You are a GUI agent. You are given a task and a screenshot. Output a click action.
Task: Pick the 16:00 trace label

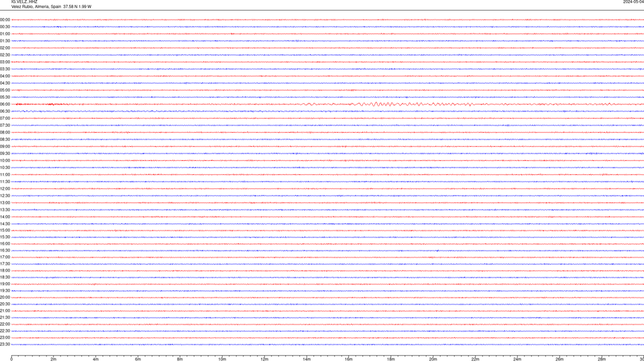(5, 244)
